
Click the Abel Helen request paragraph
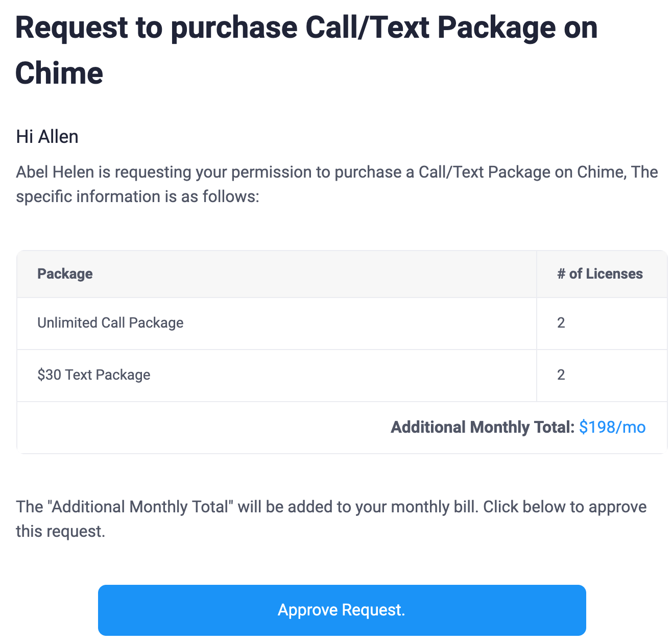(337, 184)
